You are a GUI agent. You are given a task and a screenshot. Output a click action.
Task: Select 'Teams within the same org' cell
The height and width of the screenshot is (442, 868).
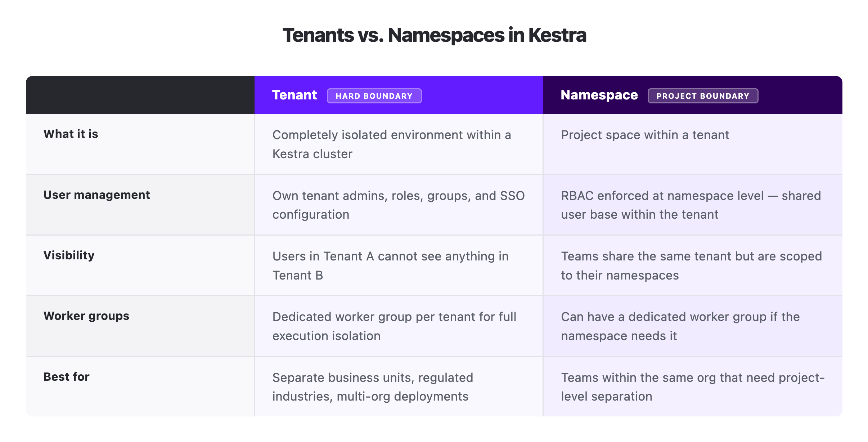pyautogui.click(x=693, y=387)
